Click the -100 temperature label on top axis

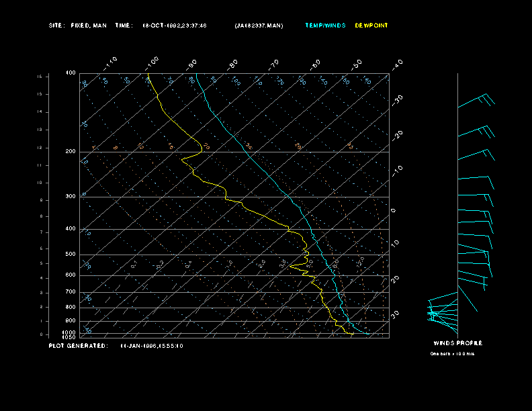(152, 62)
